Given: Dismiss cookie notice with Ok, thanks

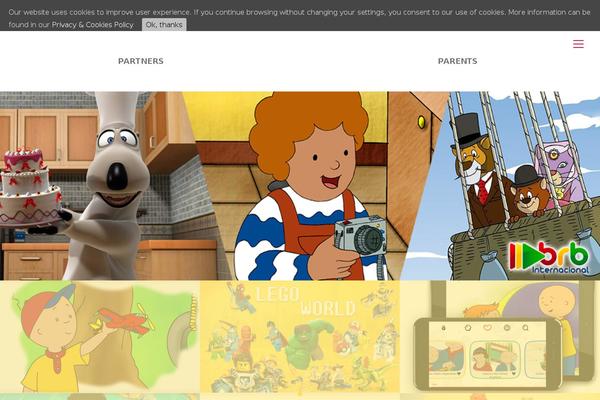Looking at the screenshot, I should (x=164, y=24).
